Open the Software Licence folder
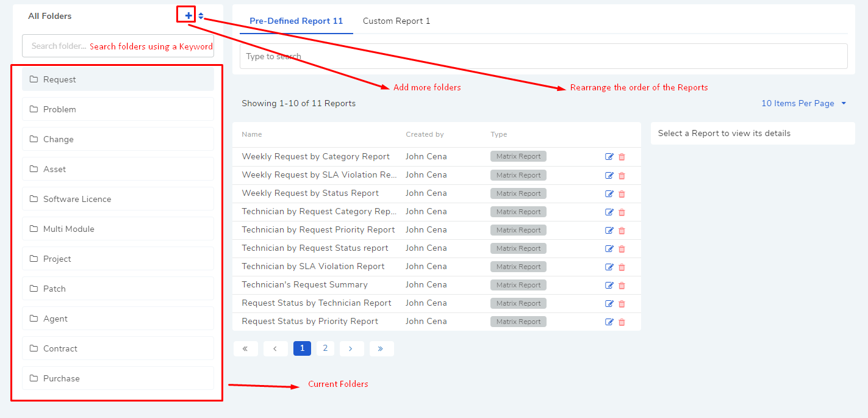Screen dimensions: 868x418 coord(118,199)
